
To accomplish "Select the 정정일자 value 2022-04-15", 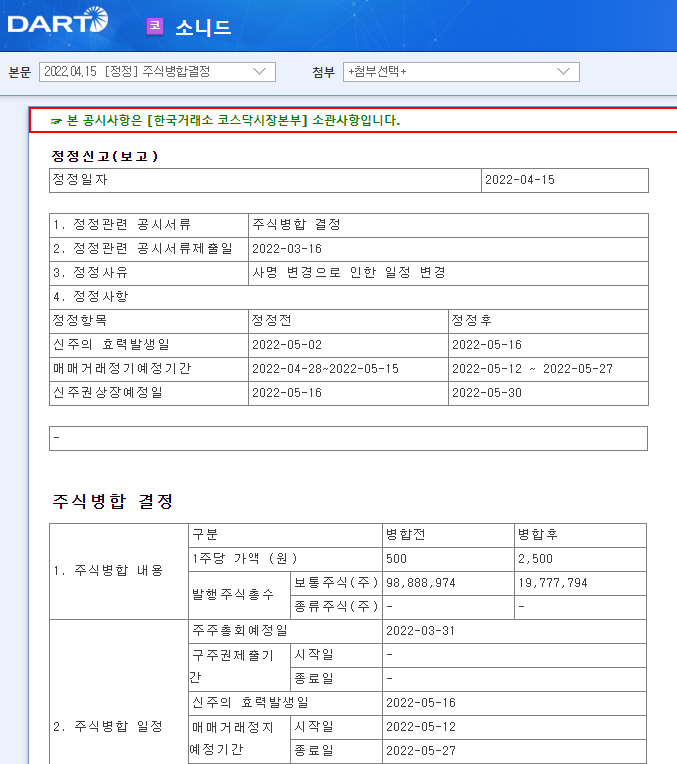I will [x=520, y=180].
